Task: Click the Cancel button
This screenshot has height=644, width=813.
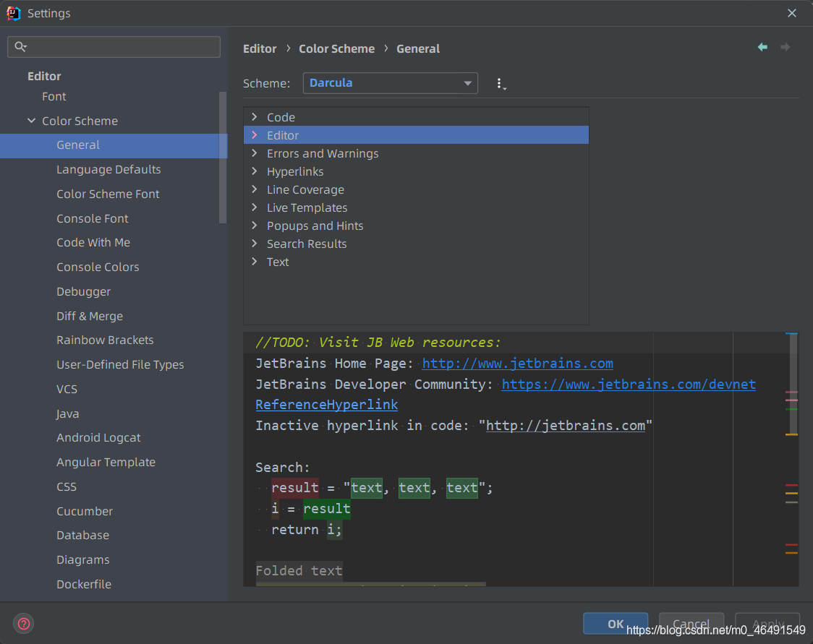Action: point(691,623)
